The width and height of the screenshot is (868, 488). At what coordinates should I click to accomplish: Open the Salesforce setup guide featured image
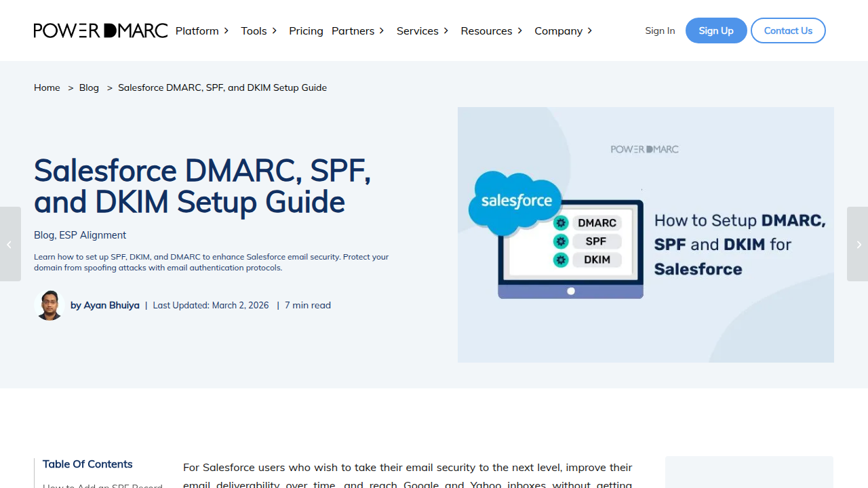pyautogui.click(x=646, y=235)
